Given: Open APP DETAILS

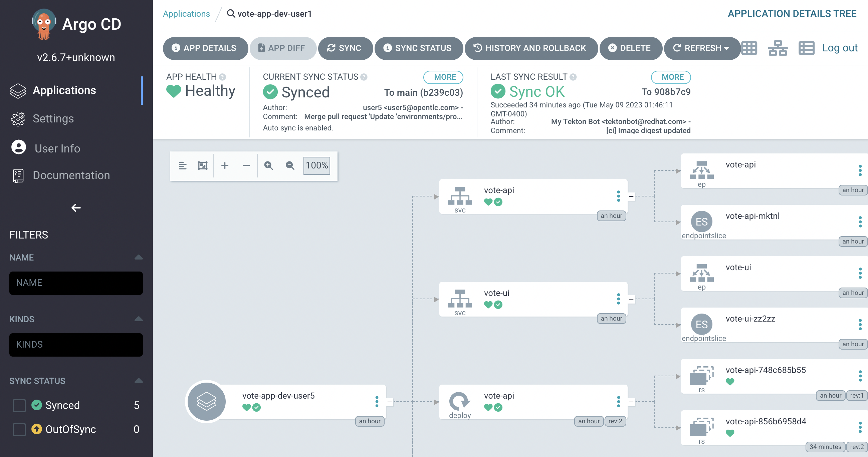Looking at the screenshot, I should (x=205, y=48).
